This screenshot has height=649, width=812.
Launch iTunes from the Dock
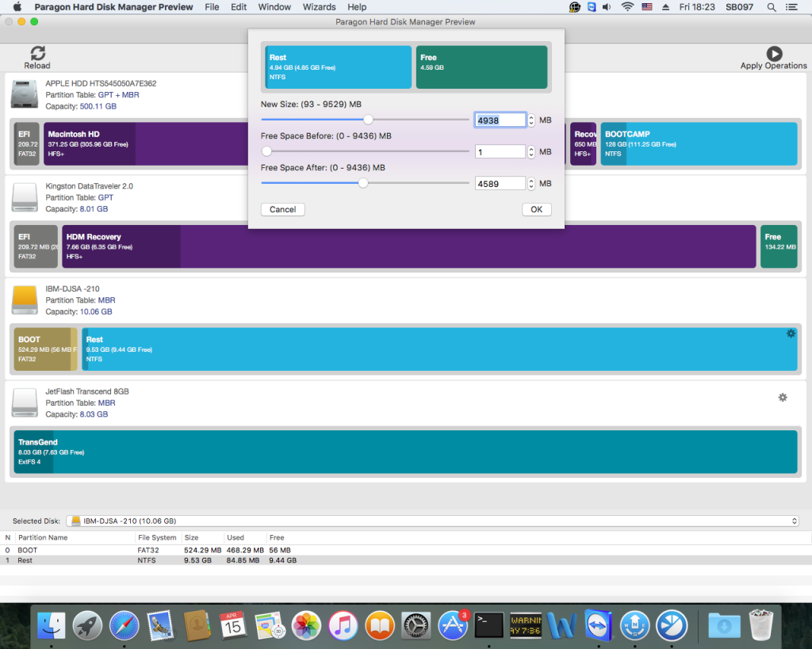(x=343, y=625)
